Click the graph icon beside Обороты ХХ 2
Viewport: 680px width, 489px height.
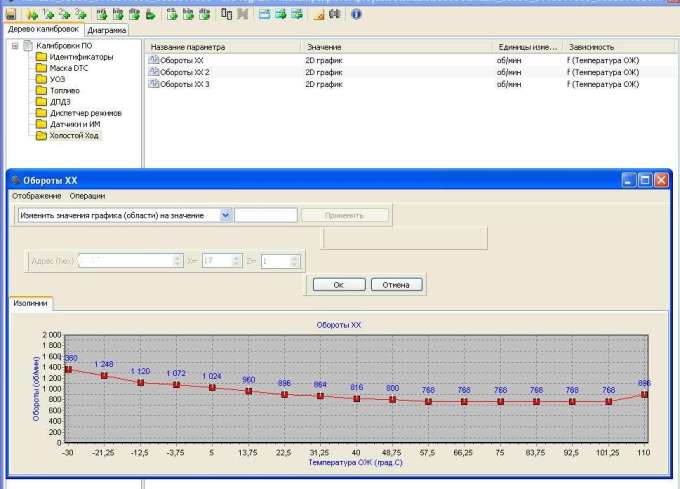coord(154,72)
